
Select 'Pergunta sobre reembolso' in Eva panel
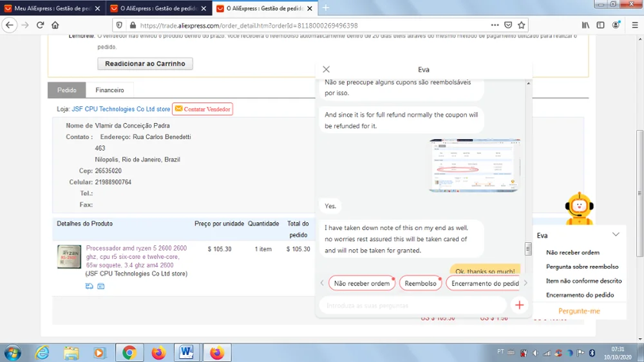pos(582,266)
